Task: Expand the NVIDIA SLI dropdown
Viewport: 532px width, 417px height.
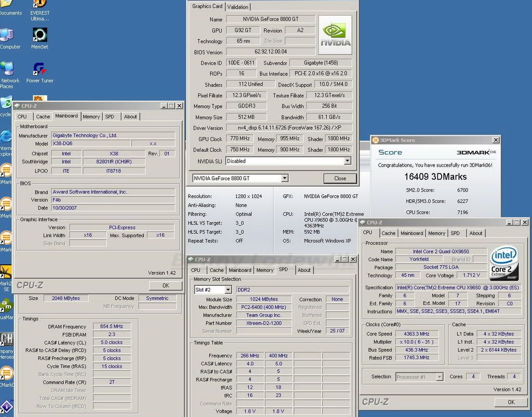Action: coord(348,161)
